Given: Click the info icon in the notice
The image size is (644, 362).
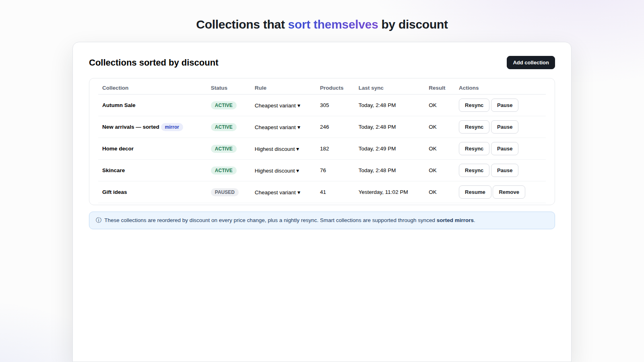Looking at the screenshot, I should pos(99,220).
